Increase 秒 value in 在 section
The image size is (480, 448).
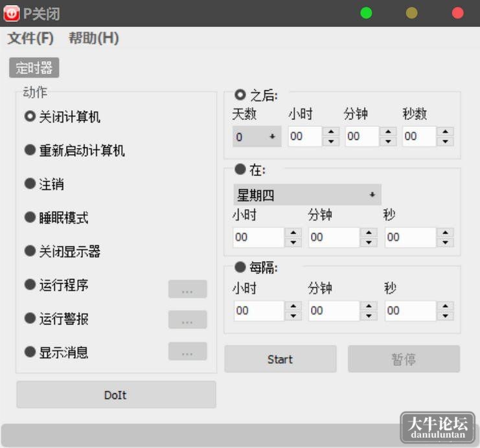(x=446, y=233)
